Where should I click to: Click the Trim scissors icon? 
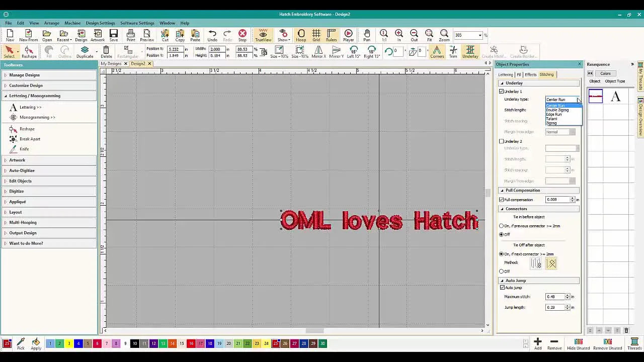point(453,52)
